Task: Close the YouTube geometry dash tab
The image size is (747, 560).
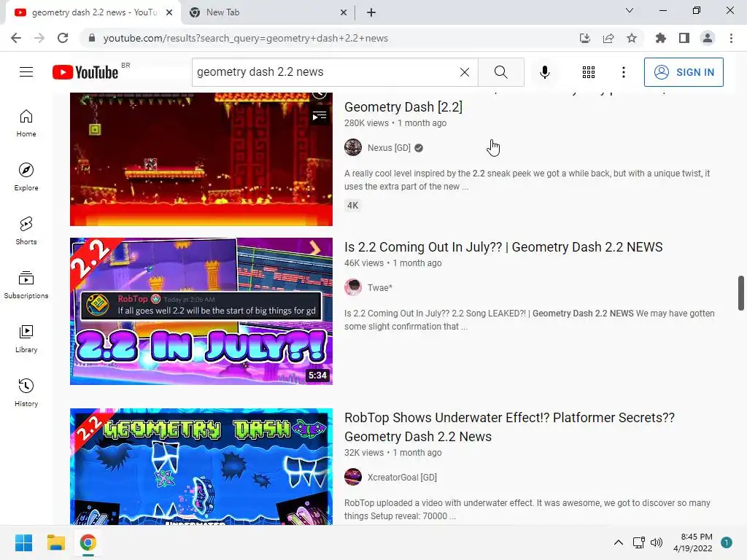Action: tap(169, 13)
